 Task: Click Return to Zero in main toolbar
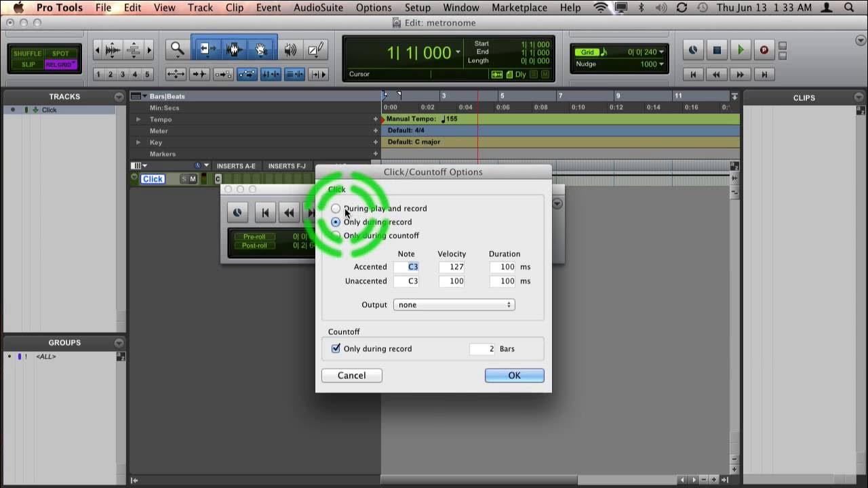pos(692,75)
